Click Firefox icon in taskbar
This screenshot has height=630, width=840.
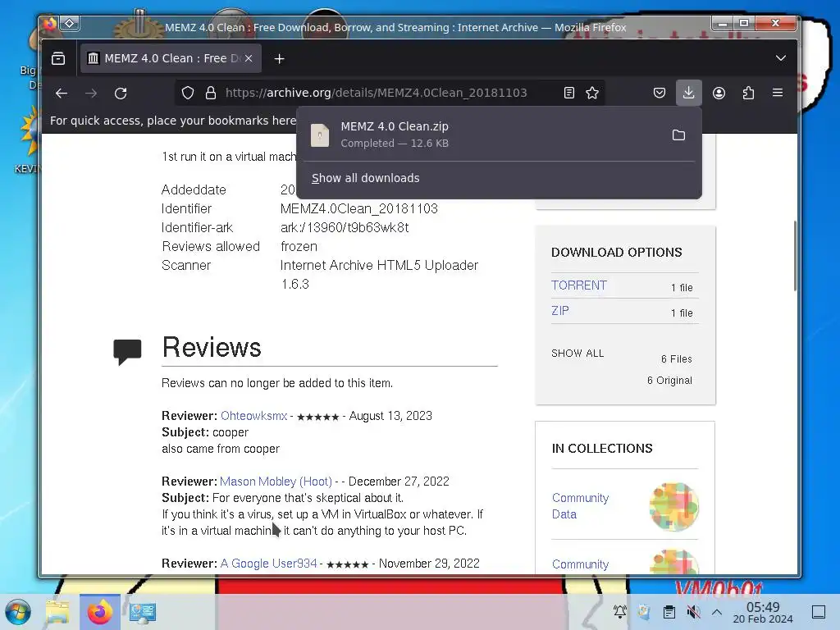coord(99,612)
